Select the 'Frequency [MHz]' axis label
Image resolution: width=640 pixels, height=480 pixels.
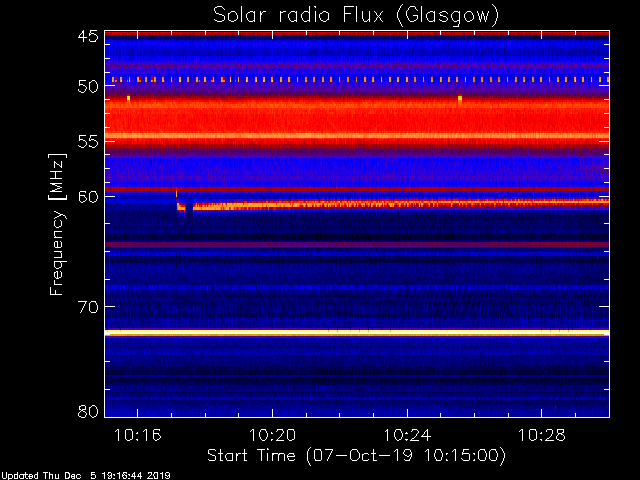57,224
